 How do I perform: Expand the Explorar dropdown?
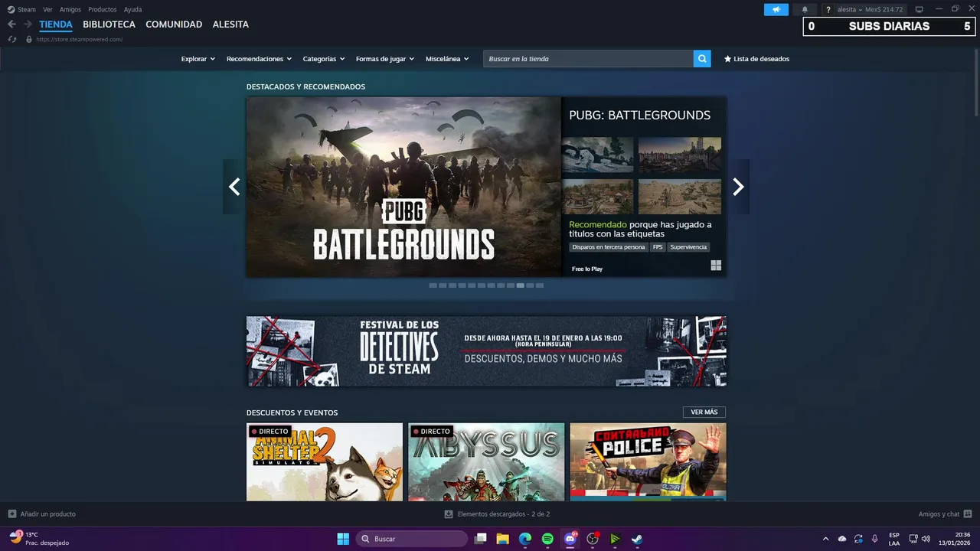pos(198,59)
